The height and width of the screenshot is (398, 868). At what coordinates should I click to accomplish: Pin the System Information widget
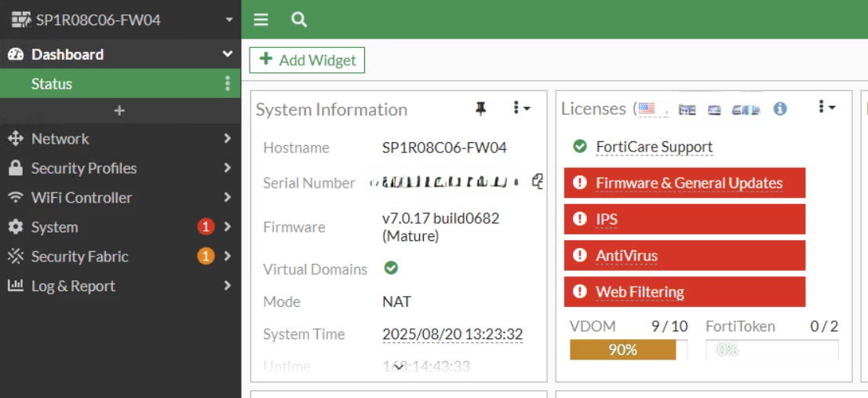coord(480,109)
